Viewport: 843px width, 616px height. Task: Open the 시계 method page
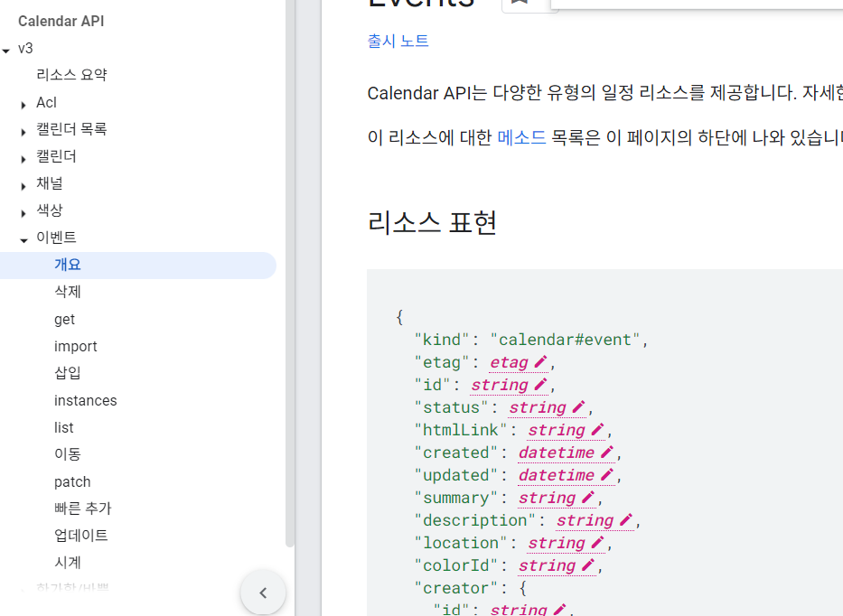tap(67, 563)
